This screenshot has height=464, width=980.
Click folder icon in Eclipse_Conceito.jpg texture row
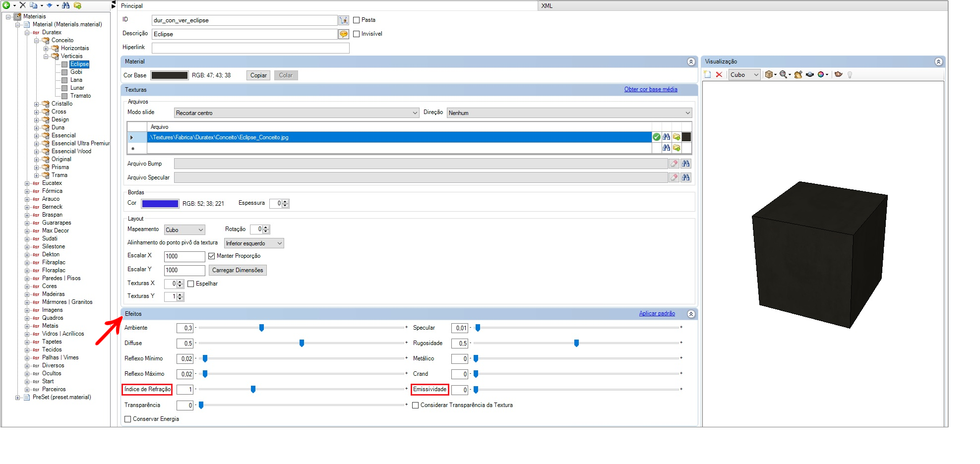click(x=676, y=137)
